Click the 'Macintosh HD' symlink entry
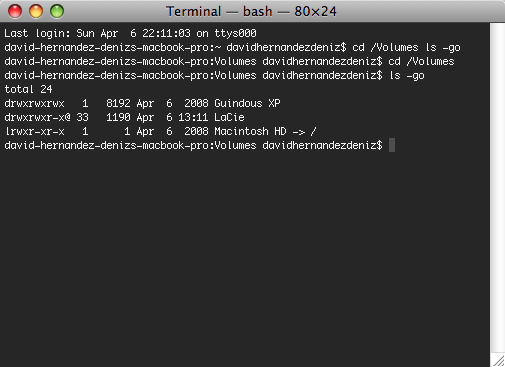 [250, 131]
